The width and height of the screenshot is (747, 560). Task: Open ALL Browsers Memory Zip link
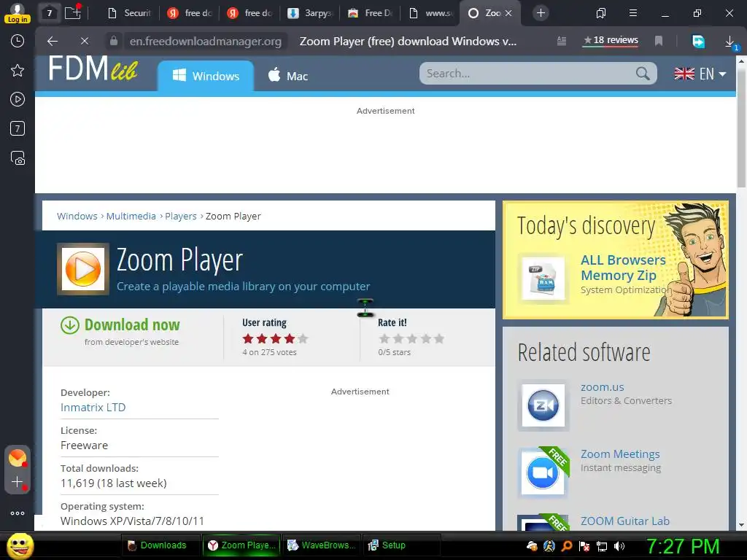tap(623, 268)
